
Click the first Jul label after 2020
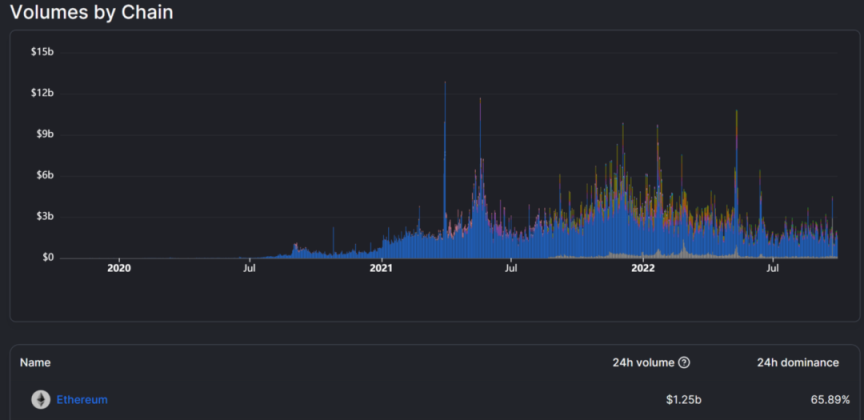(249, 268)
